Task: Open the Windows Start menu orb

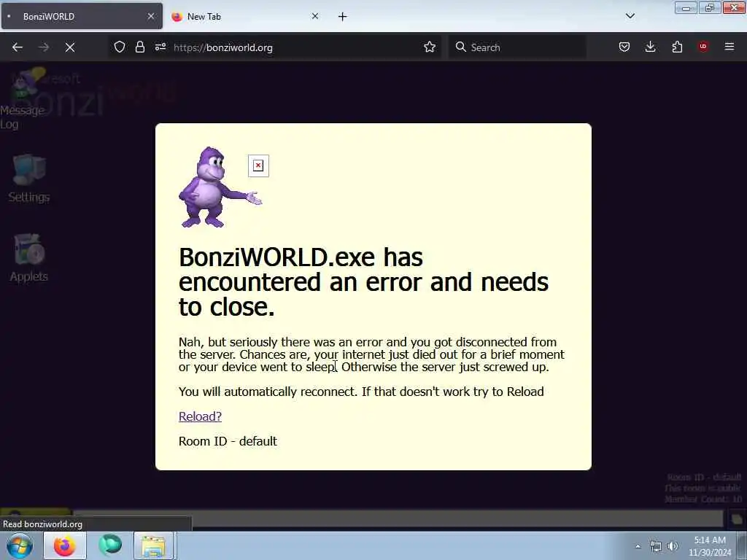Action: pos(20,545)
